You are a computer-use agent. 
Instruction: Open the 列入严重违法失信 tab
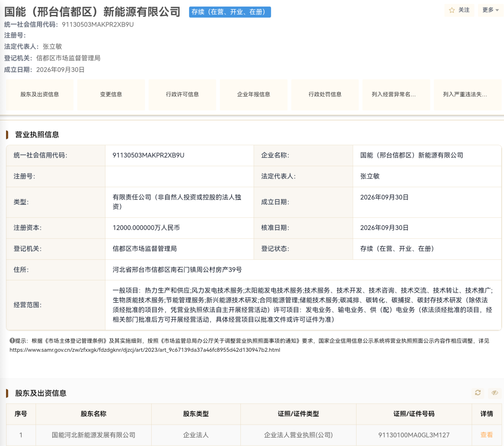pos(468,94)
